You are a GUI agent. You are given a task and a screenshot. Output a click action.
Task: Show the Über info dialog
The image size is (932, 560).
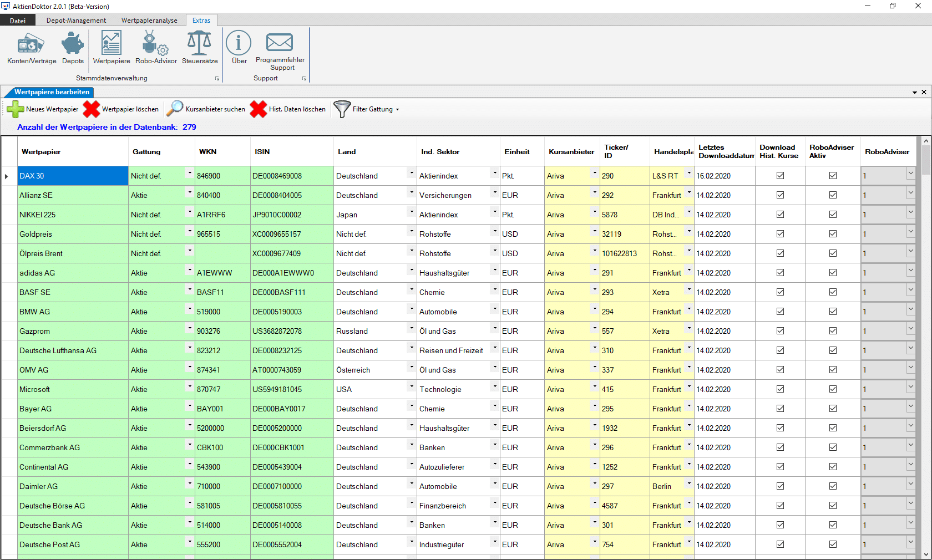coord(239,49)
